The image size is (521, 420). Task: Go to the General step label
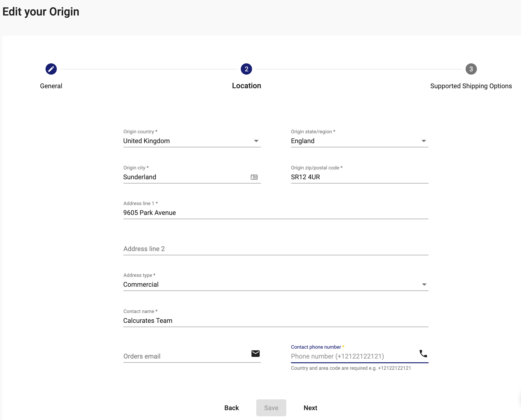pyautogui.click(x=51, y=86)
